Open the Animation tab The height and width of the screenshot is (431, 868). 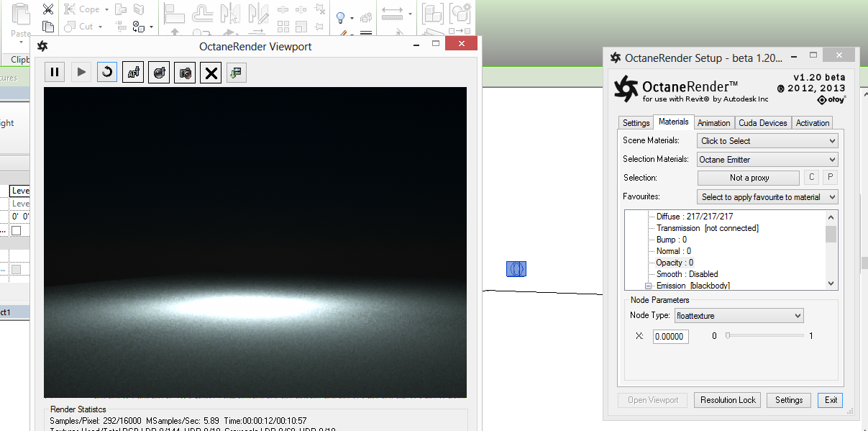coord(714,123)
